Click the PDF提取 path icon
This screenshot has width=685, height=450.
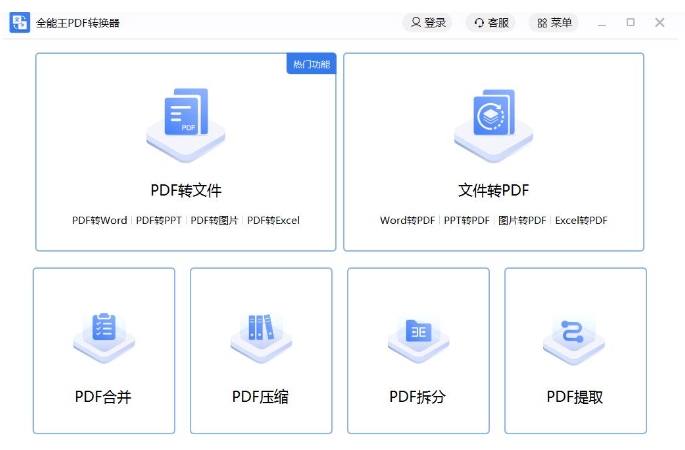574,341
